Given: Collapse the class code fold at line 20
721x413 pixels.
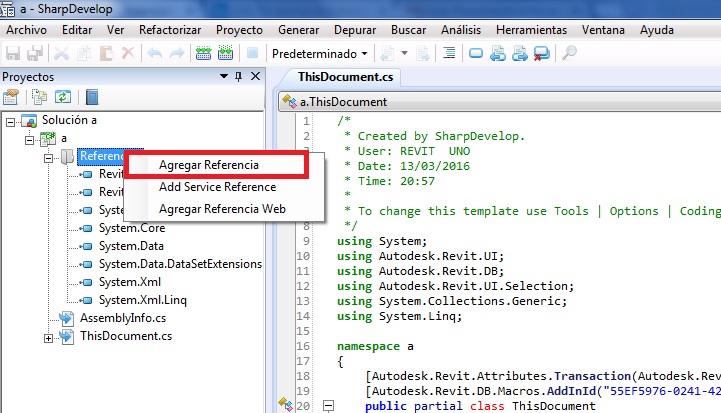Looking at the screenshot, I should point(326,406).
